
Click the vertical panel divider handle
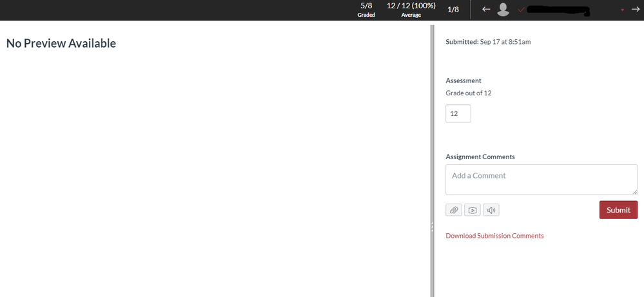tap(432, 227)
